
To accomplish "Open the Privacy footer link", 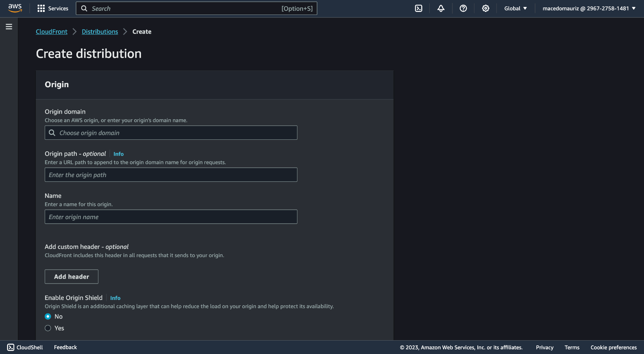I will [x=544, y=347].
